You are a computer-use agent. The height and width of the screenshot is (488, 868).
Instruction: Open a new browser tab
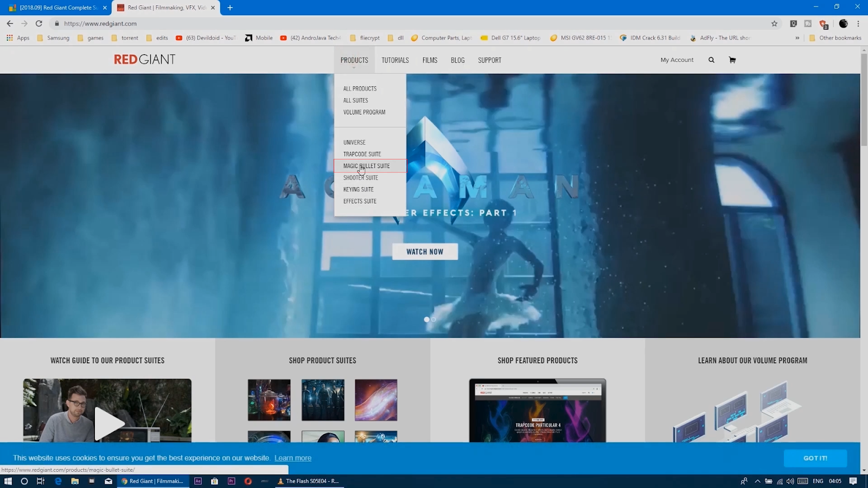(x=230, y=8)
